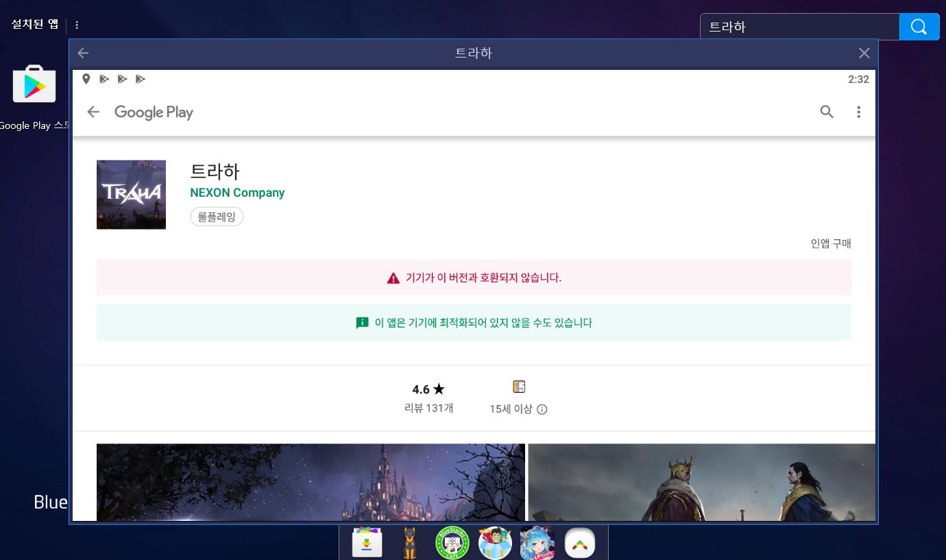Select the 롤플레잉 category chip
Screen dimensions: 946x560
tap(217, 217)
